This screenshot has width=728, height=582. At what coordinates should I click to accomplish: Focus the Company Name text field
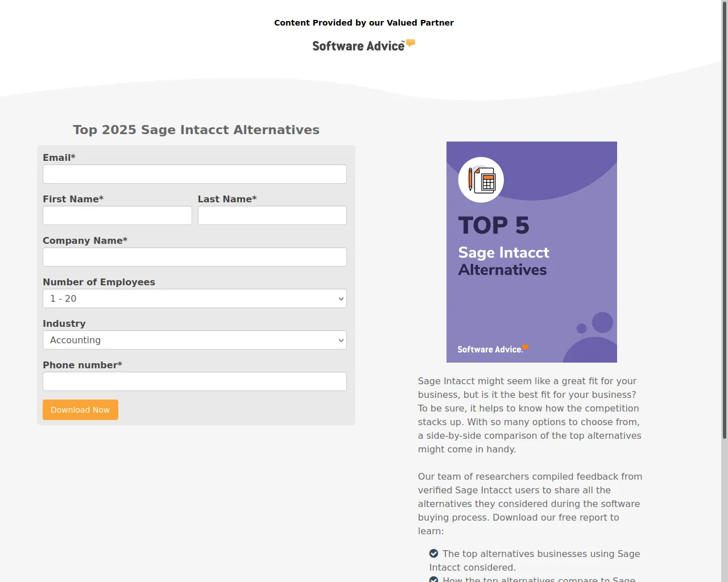click(195, 257)
